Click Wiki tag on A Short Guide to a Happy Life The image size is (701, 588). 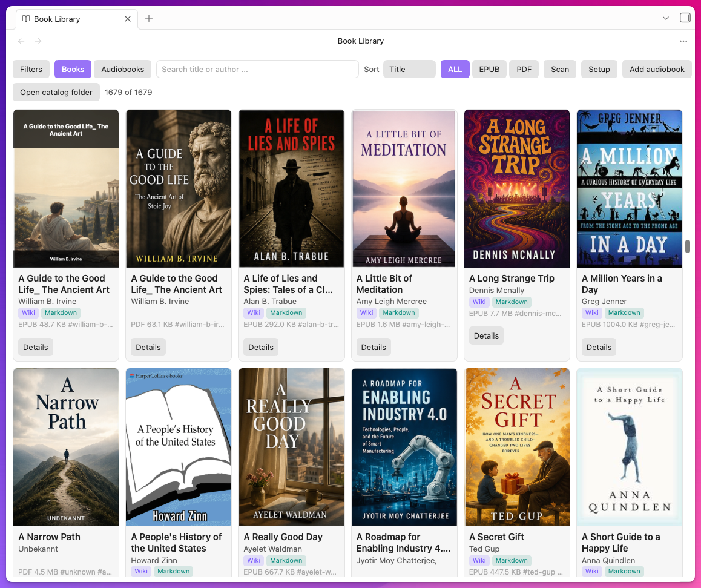pyautogui.click(x=591, y=572)
